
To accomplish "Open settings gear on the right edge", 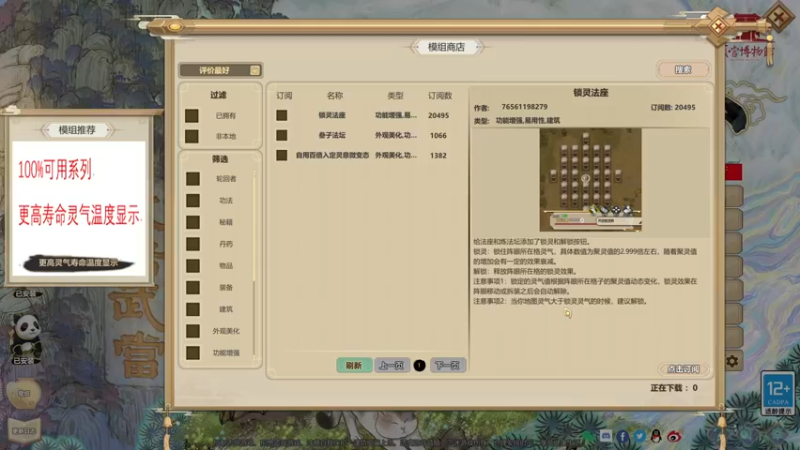I will [x=732, y=361].
